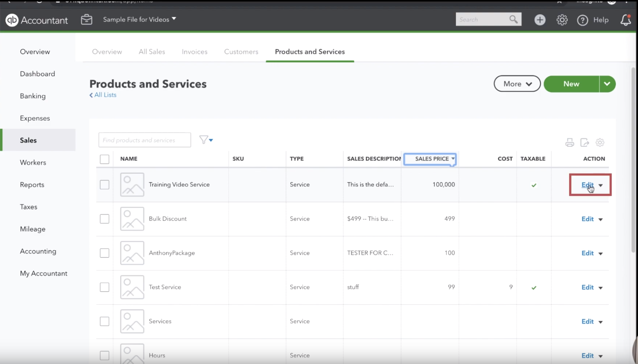
Task: Edit the Hours item
Action: tap(587, 356)
